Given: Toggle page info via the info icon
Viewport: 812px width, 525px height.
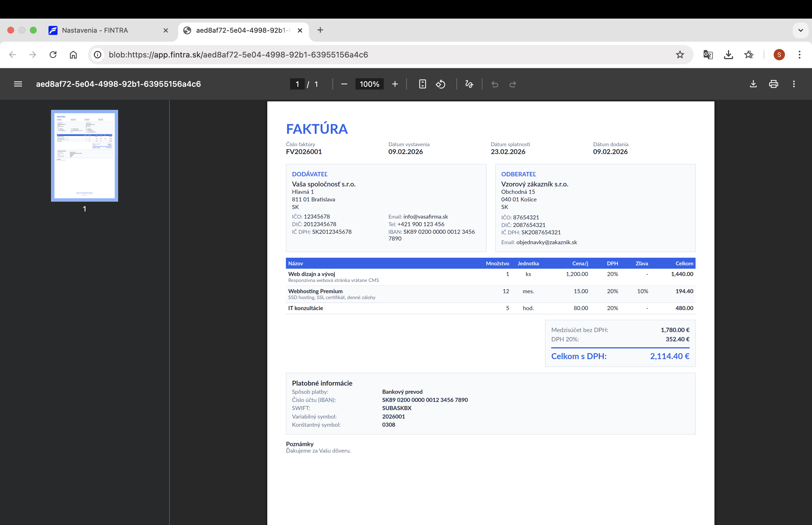Looking at the screenshot, I should (x=98, y=55).
